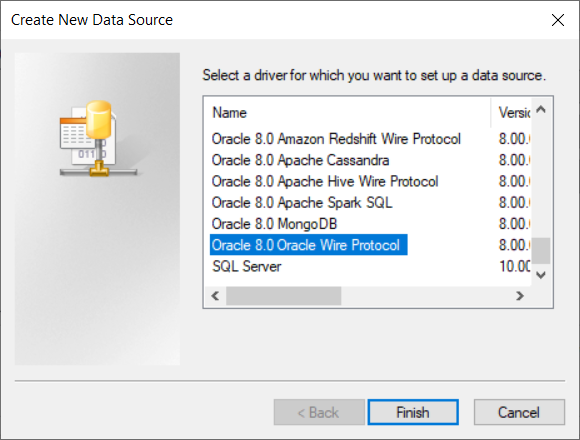Close the Create New Data Source dialog
The height and width of the screenshot is (440, 580).
(x=558, y=20)
